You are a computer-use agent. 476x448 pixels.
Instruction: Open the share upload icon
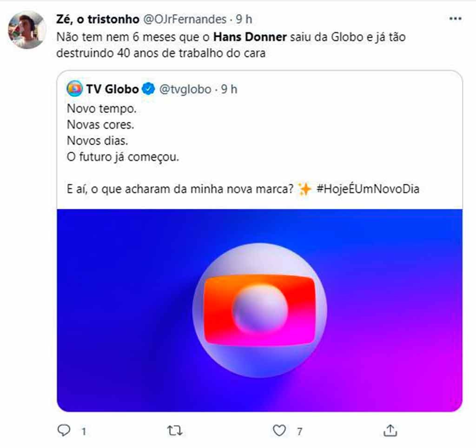tap(390, 430)
